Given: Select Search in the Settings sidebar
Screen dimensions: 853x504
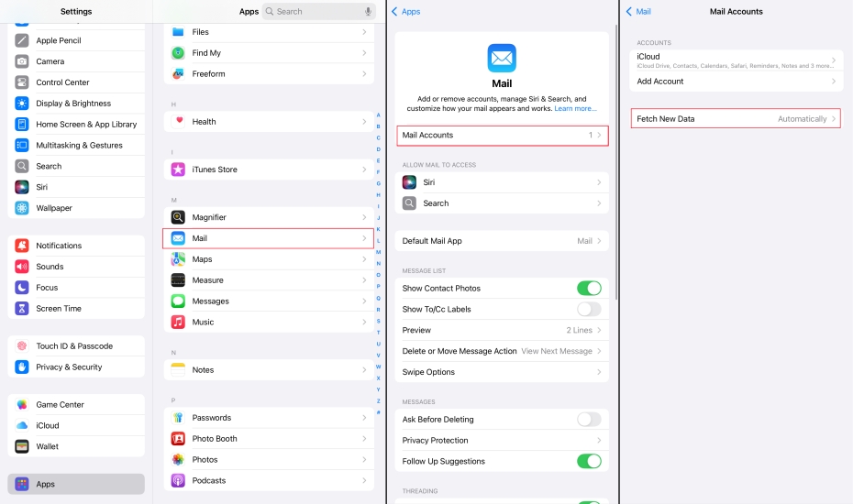Looking at the screenshot, I should [x=76, y=166].
